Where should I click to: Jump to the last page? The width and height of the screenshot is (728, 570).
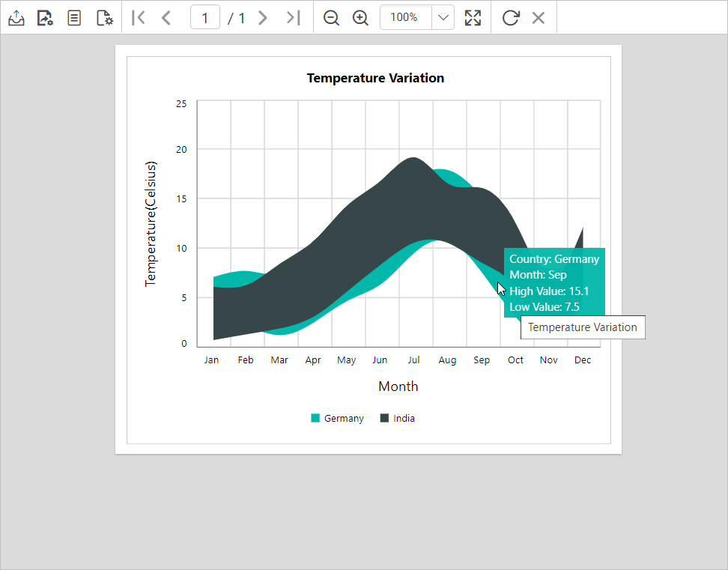point(293,18)
